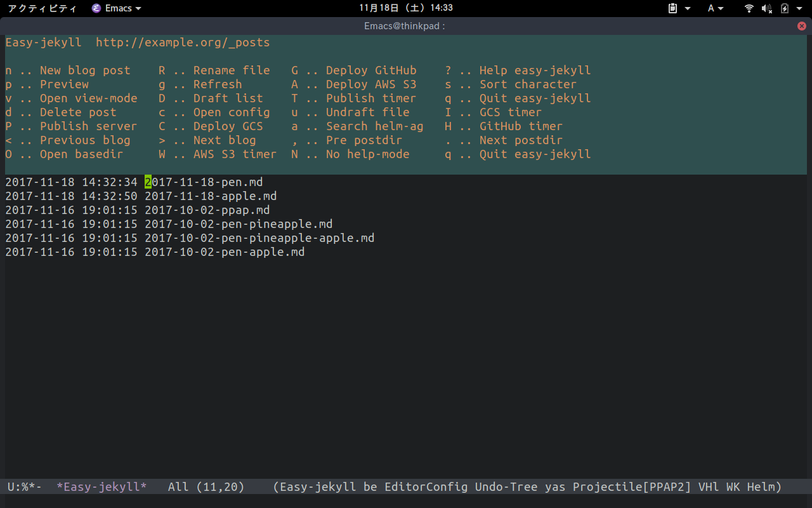Screen dimensions: 812x508
Task: Click the Projectile[PPAP2] mode line entry
Action: 632,487
